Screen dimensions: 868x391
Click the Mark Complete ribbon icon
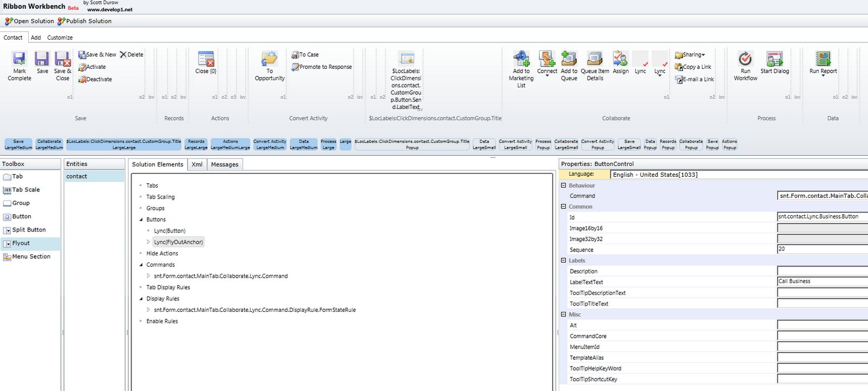[x=20, y=59]
